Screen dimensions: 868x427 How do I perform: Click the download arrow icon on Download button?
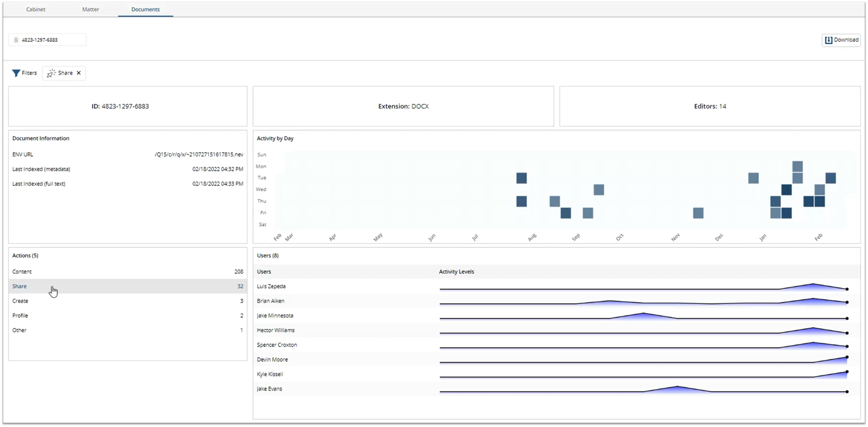click(x=829, y=40)
